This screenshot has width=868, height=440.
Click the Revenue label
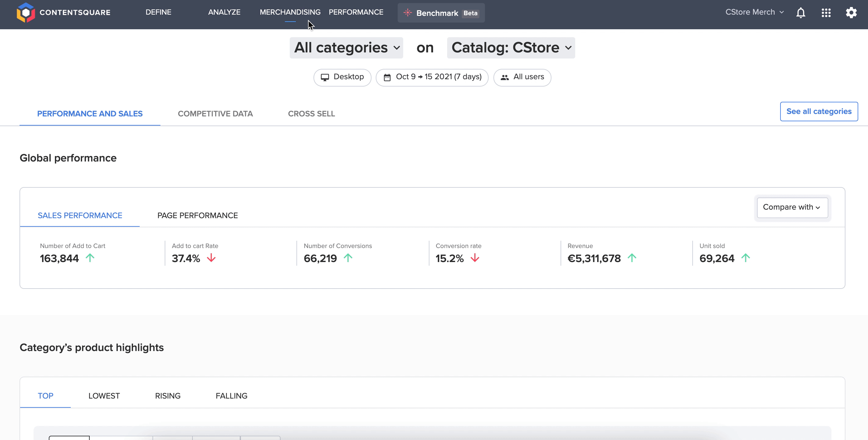coord(580,246)
